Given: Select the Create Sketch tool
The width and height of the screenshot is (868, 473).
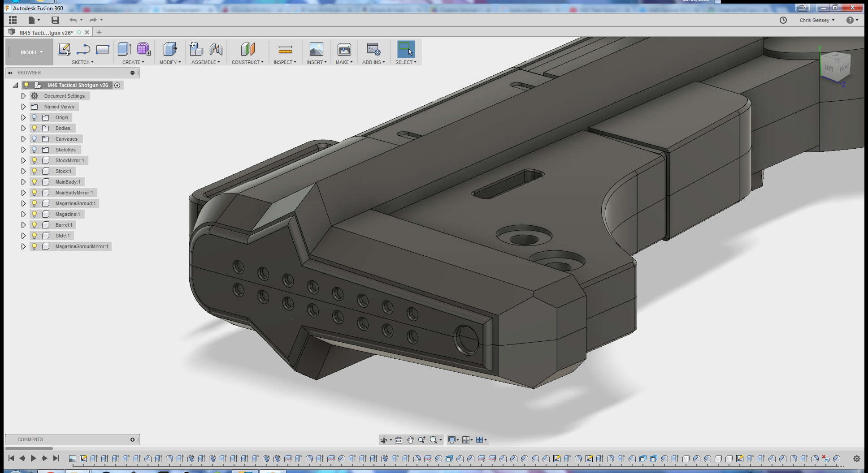Looking at the screenshot, I should click(x=64, y=49).
